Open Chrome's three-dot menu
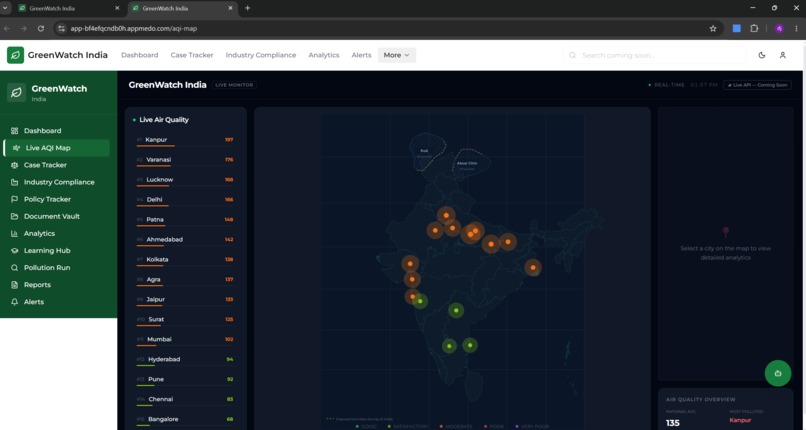 pyautogui.click(x=796, y=29)
